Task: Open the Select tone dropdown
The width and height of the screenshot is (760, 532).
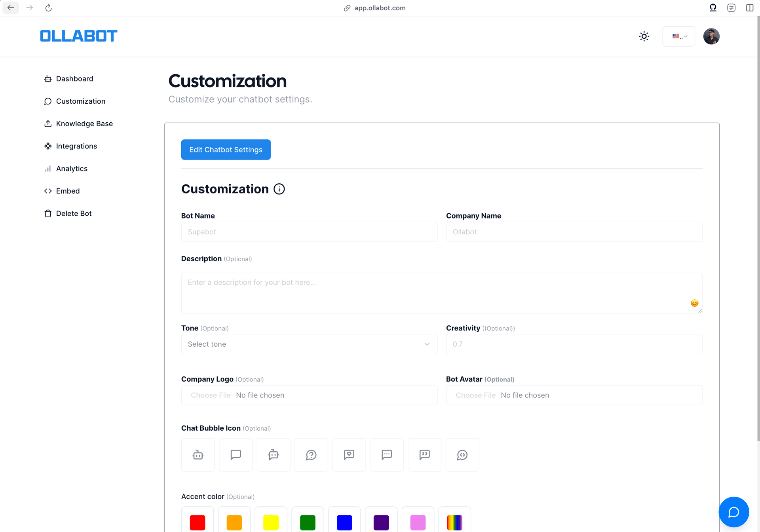Action: [309, 344]
